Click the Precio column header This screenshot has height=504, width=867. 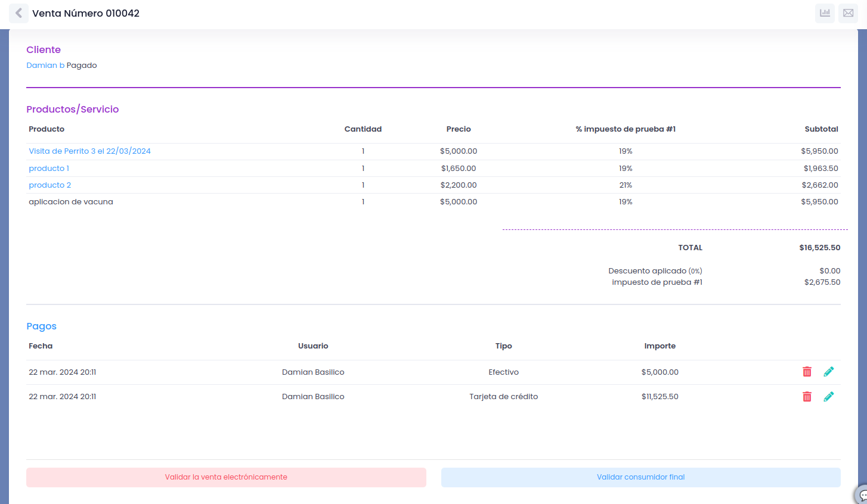459,129
